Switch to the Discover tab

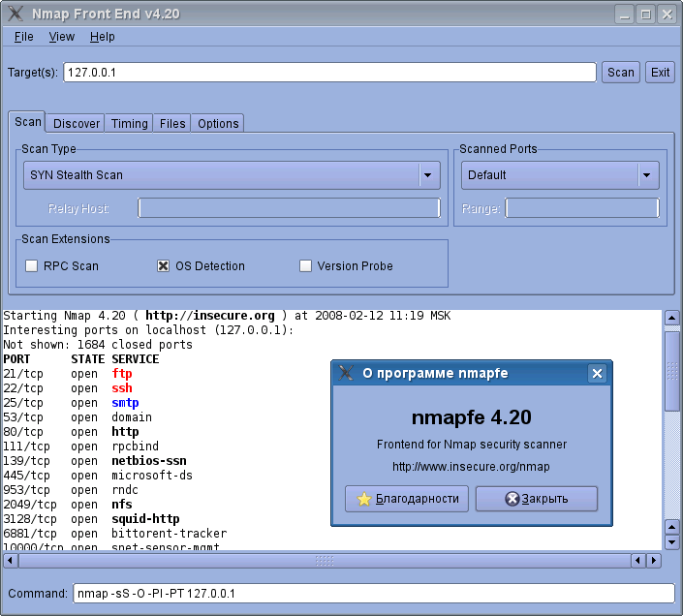pyautogui.click(x=77, y=124)
